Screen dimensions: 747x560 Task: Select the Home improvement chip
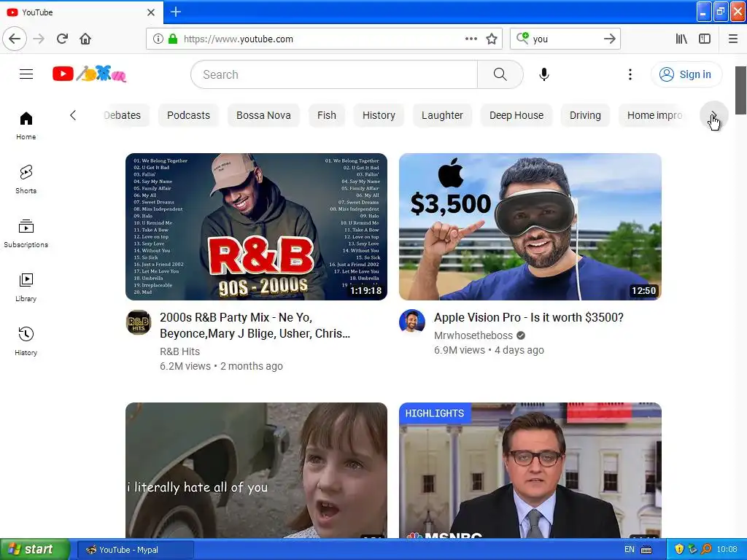(654, 115)
